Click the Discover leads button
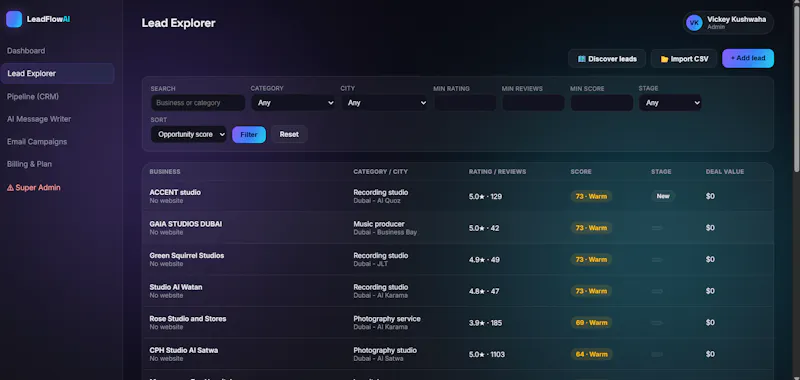Viewport: 800px width, 380px height. pyautogui.click(x=607, y=59)
